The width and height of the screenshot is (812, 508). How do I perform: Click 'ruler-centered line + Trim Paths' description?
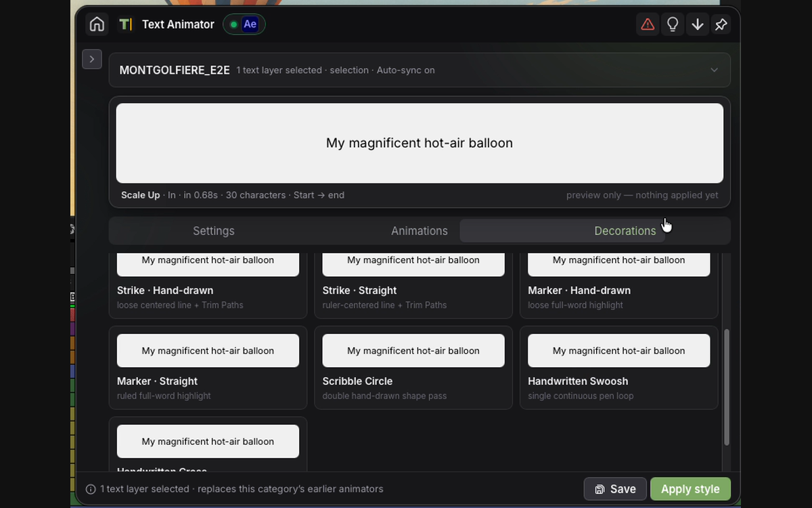384,305
